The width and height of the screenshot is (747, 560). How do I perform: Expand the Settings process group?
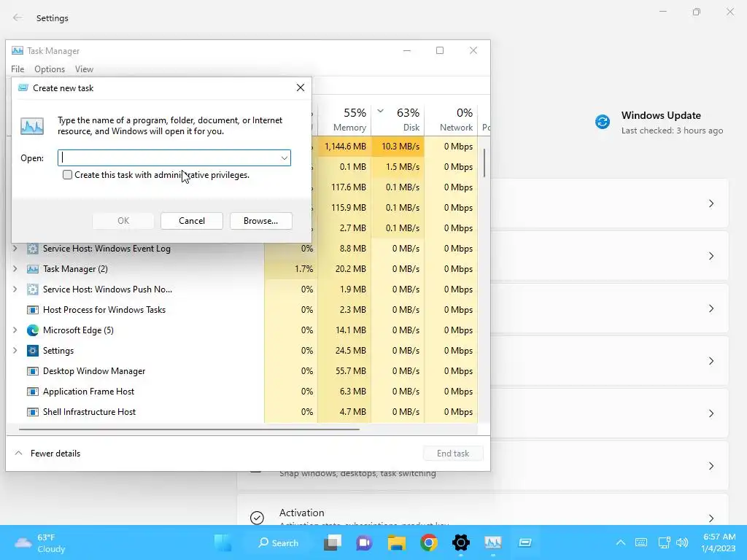15,351
